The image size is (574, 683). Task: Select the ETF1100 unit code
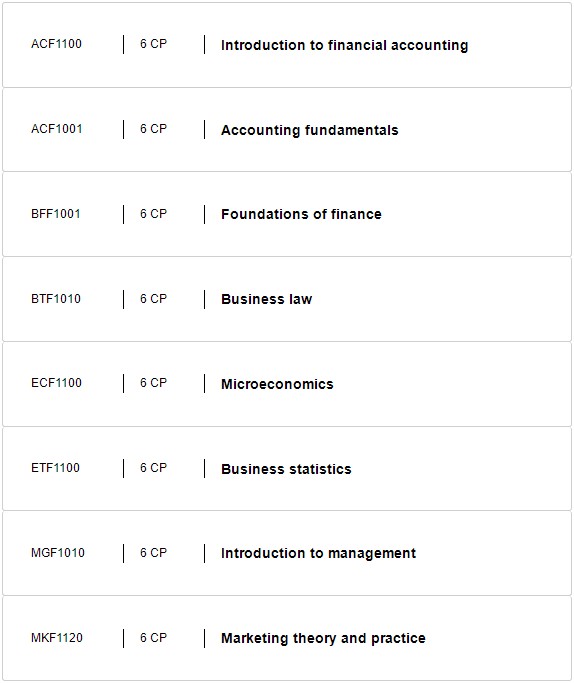55,468
